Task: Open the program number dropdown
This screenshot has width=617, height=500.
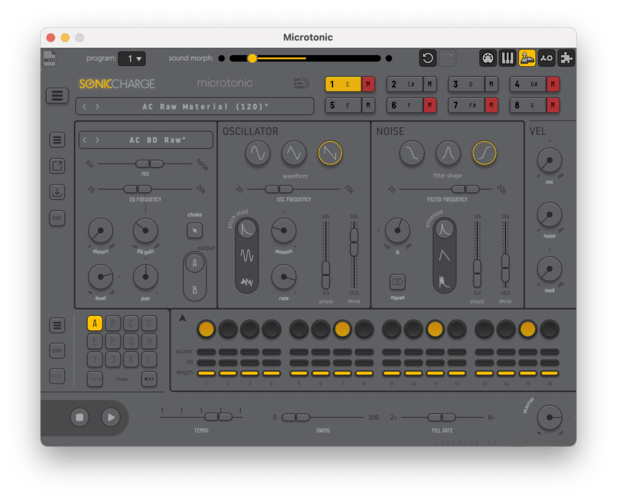Action: pyautogui.click(x=132, y=59)
